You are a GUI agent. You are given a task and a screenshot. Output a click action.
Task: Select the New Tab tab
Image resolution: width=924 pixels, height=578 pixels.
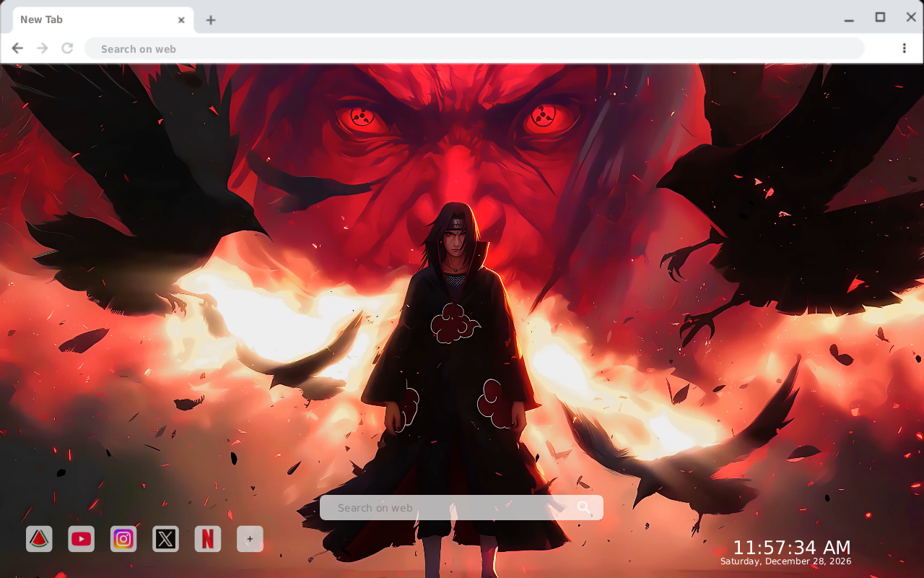[x=103, y=20]
